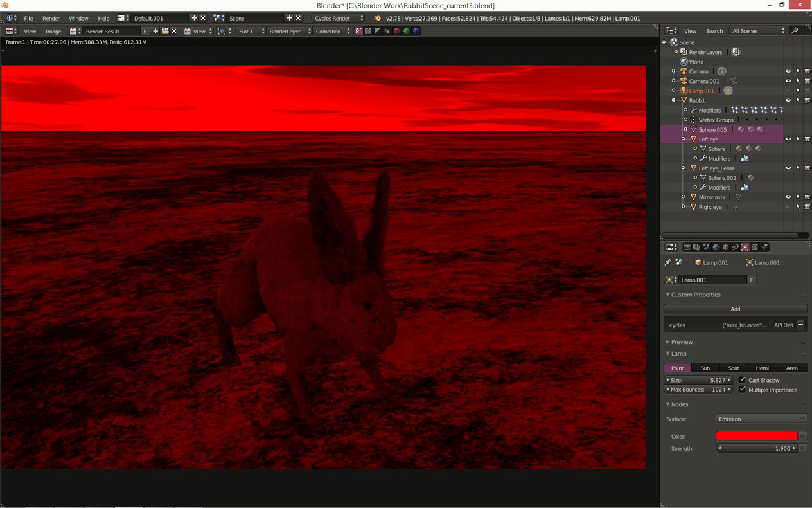Hide the Rabbit object via eye icon
Screen dimensions: 812x508
point(788,100)
